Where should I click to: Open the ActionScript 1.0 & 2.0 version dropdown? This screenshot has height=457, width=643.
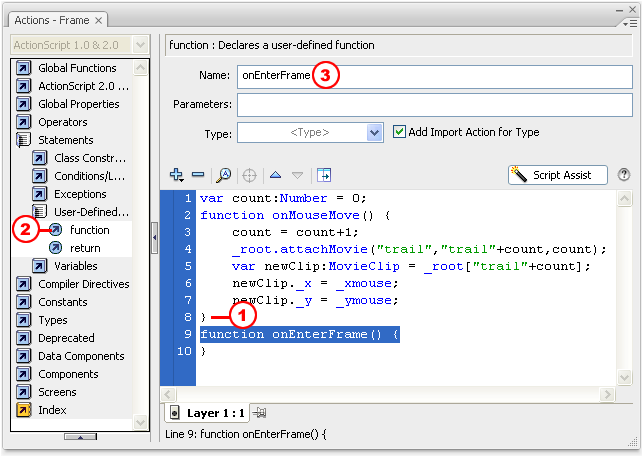point(140,45)
